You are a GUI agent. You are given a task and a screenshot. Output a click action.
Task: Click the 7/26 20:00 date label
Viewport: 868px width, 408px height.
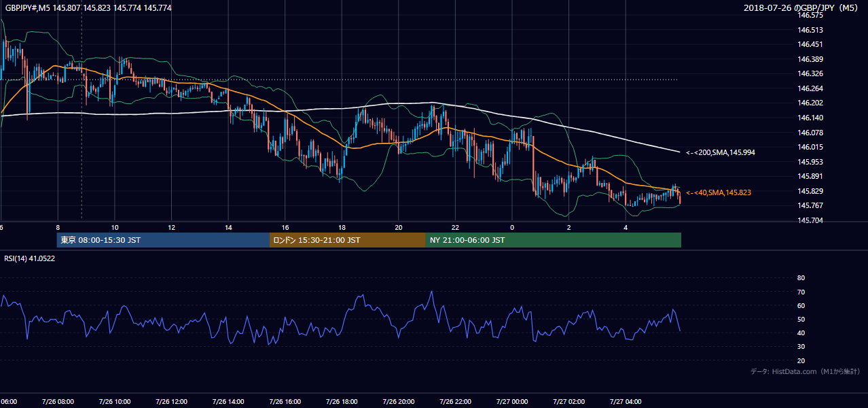pos(399,402)
